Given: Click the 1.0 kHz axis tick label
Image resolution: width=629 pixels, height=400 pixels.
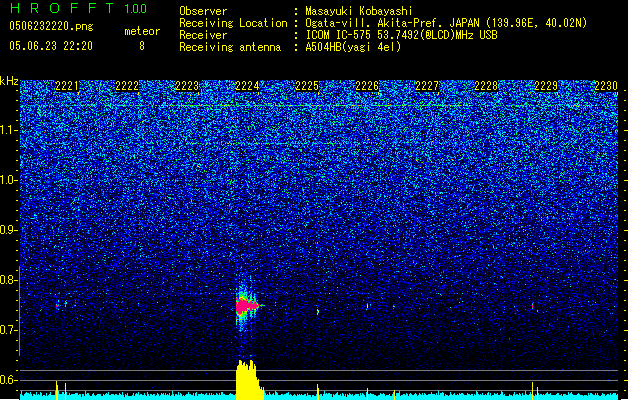Looking at the screenshot, I should (9, 180).
